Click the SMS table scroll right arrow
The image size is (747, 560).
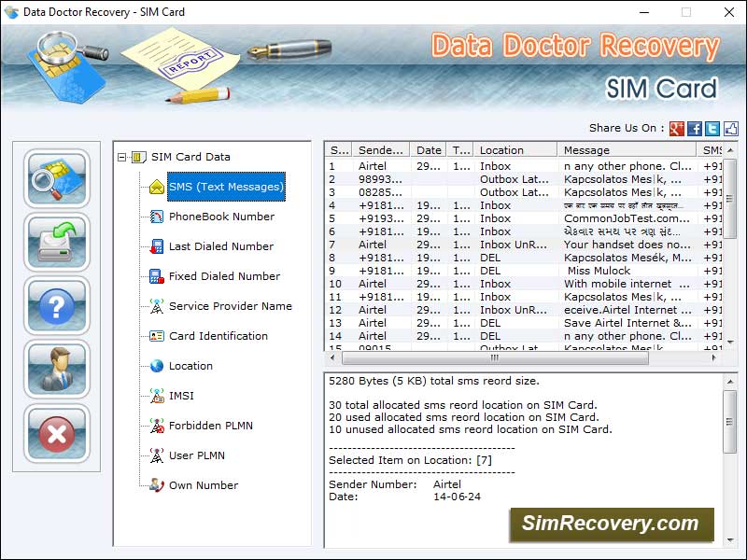(x=714, y=357)
